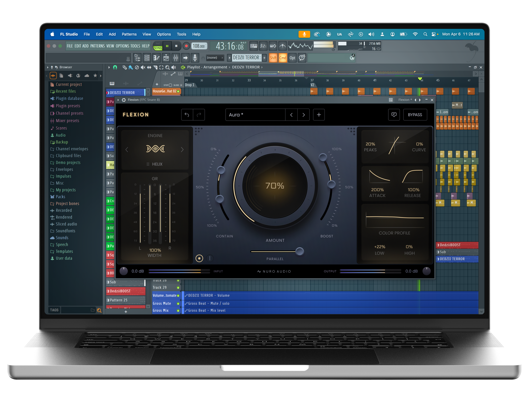This screenshot has width=532, height=419.
Task: Toggle PAT/SONG mode switch
Action: coord(158,46)
